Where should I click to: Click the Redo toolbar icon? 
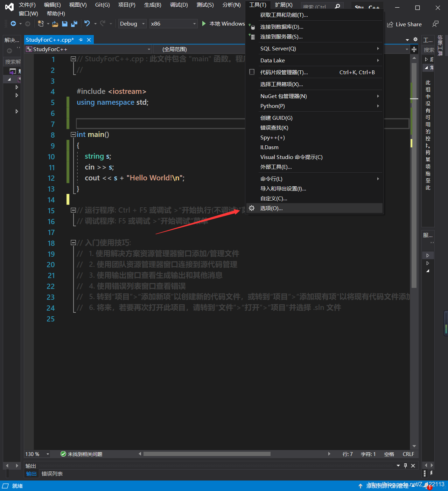(103, 23)
